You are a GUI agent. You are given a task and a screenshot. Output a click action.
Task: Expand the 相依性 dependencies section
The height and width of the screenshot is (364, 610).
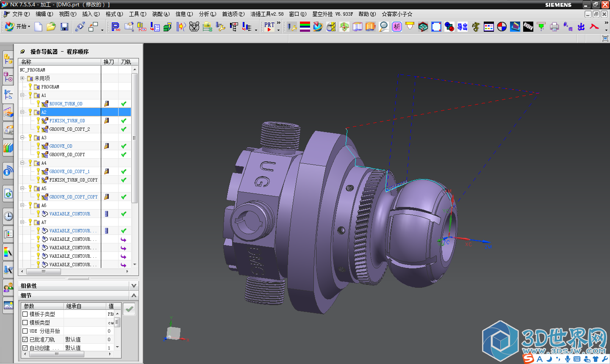pyautogui.click(x=134, y=286)
